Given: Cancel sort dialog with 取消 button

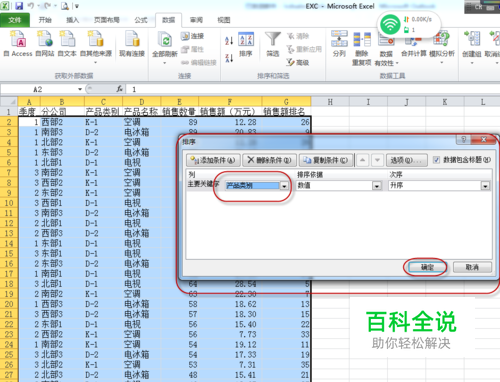Looking at the screenshot, I should 472,267.
